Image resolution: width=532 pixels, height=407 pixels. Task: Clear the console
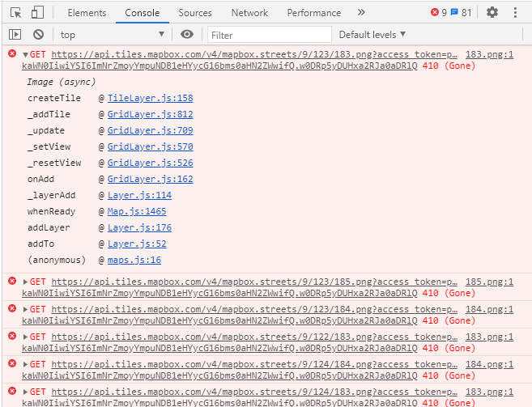[38, 35]
